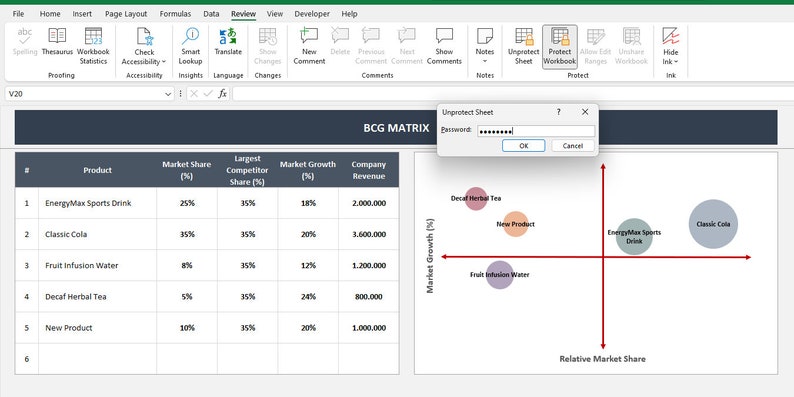Switch to the Home tab
This screenshot has height=397, width=794.
(x=50, y=14)
